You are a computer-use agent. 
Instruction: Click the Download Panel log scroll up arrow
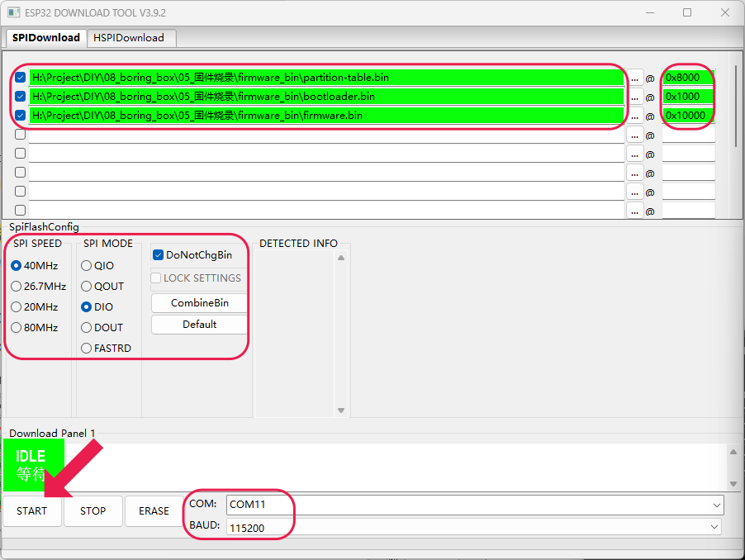click(733, 452)
